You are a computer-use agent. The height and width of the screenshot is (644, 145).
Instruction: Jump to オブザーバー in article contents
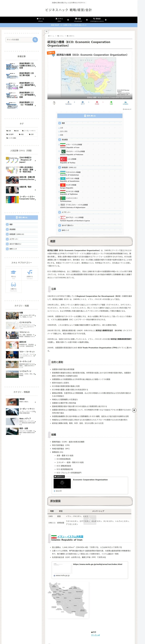point(66,212)
